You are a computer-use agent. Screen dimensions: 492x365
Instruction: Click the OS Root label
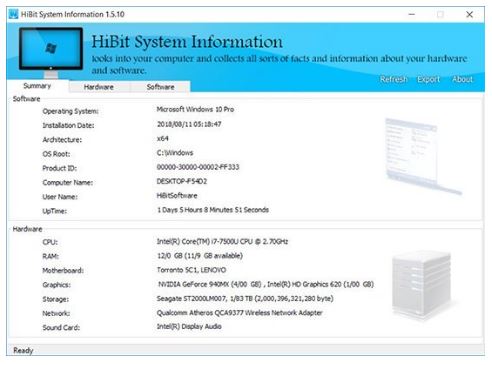[56, 154]
